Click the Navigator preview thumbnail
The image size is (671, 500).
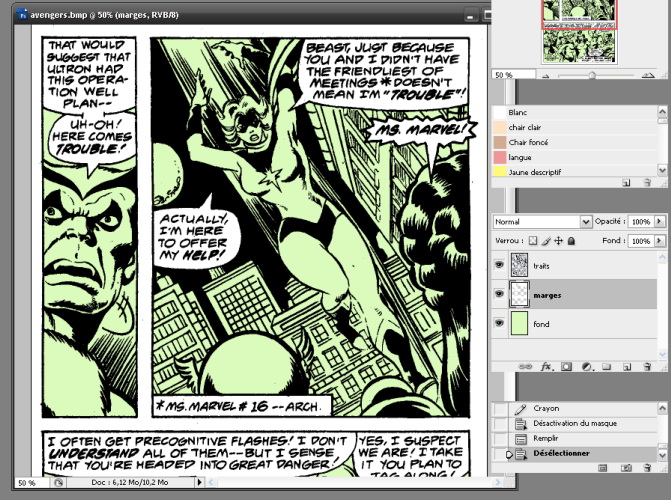tap(579, 32)
